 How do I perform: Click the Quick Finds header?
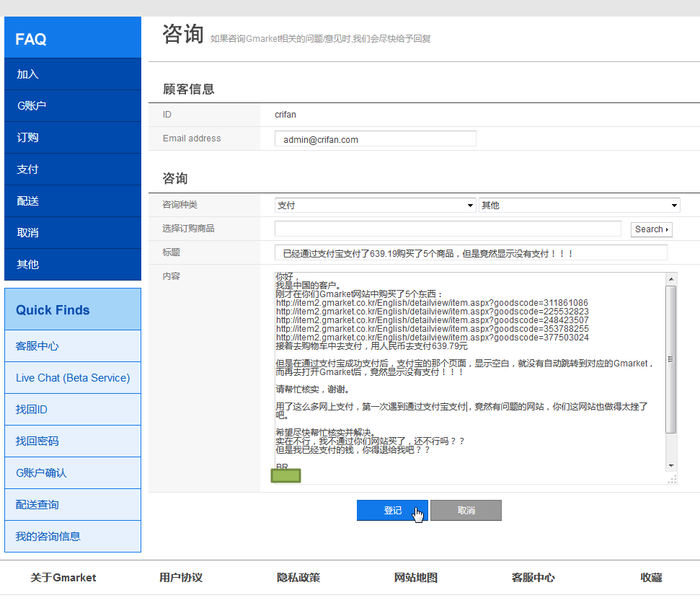pyautogui.click(x=73, y=309)
